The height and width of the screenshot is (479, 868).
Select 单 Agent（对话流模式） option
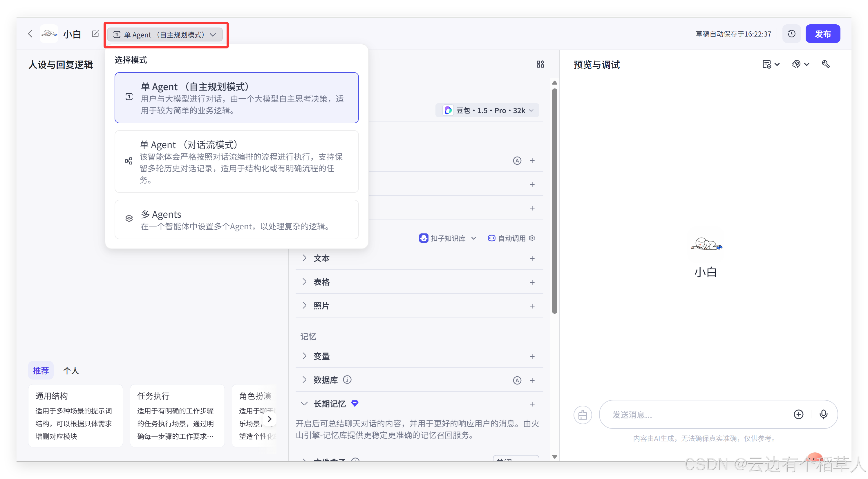click(x=236, y=161)
